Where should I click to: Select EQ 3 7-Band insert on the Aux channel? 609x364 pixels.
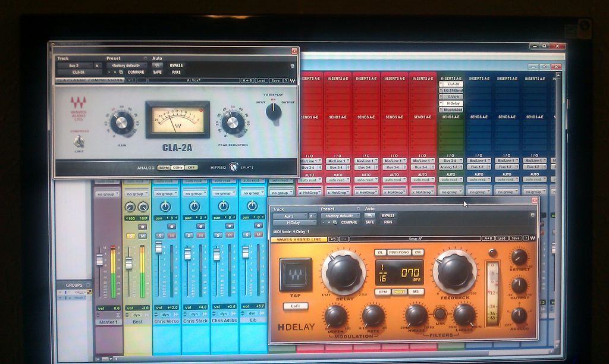[x=451, y=90]
